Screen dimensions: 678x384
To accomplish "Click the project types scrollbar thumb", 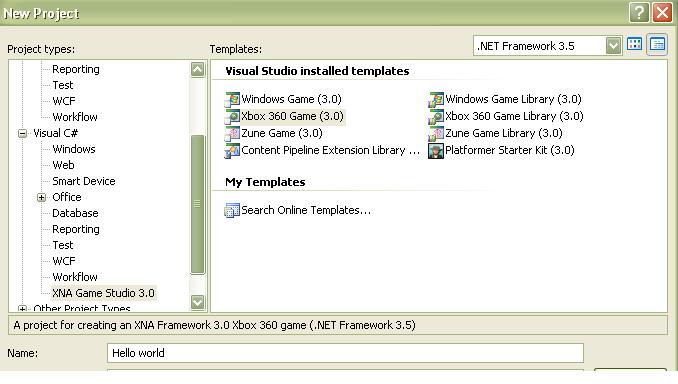I will pos(198,204).
